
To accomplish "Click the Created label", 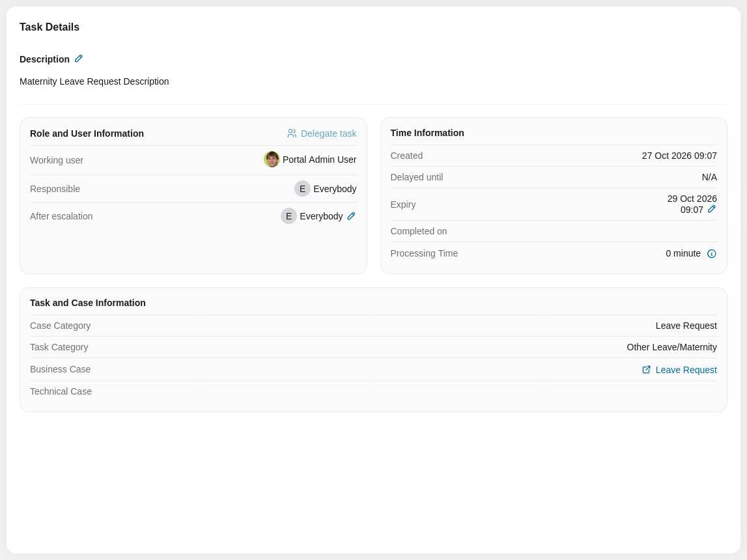I will (406, 156).
